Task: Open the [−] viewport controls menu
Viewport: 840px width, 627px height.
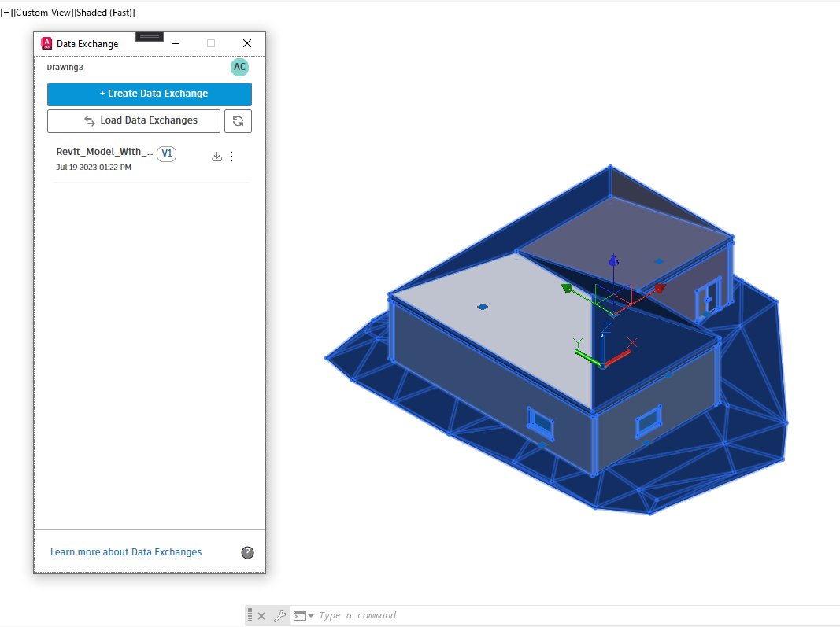Action: 6,13
